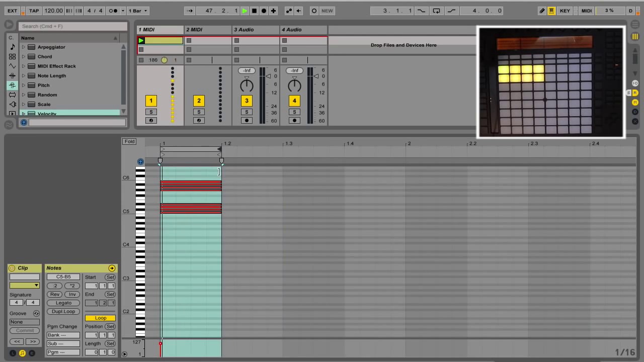This screenshot has width=644, height=362.
Task: Solo track 4 with its S button
Action: [294, 112]
